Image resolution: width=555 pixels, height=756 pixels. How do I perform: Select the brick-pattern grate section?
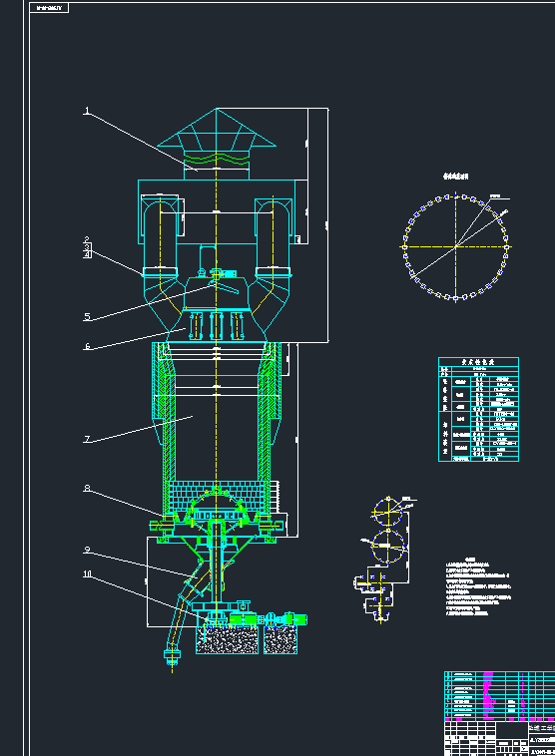point(217,495)
